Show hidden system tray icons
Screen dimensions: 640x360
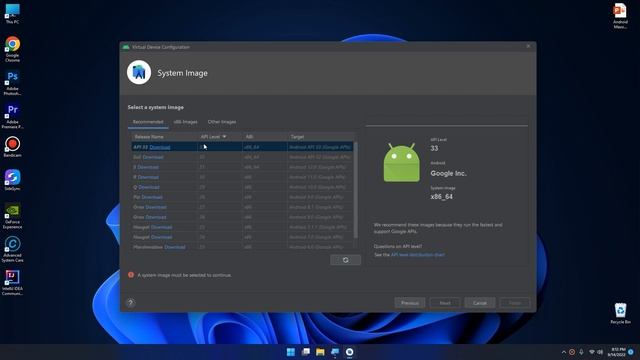point(564,352)
